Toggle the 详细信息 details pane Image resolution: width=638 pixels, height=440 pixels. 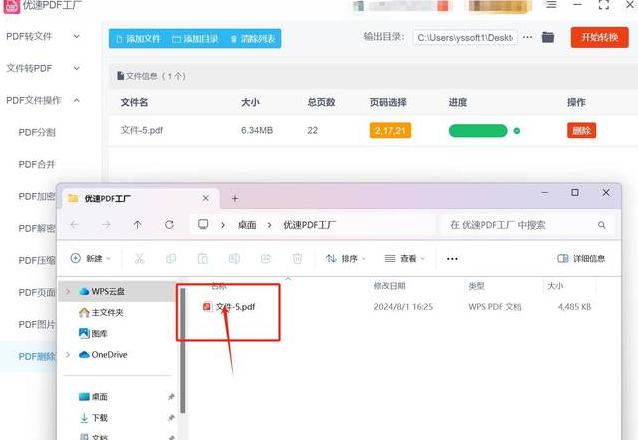click(x=581, y=258)
